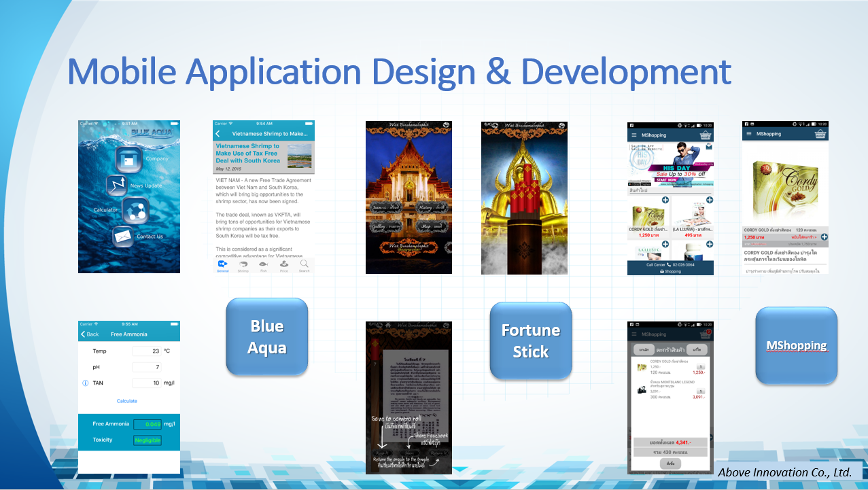Click the May 12, 2015 article date
This screenshot has height=490, width=868.
click(x=229, y=169)
